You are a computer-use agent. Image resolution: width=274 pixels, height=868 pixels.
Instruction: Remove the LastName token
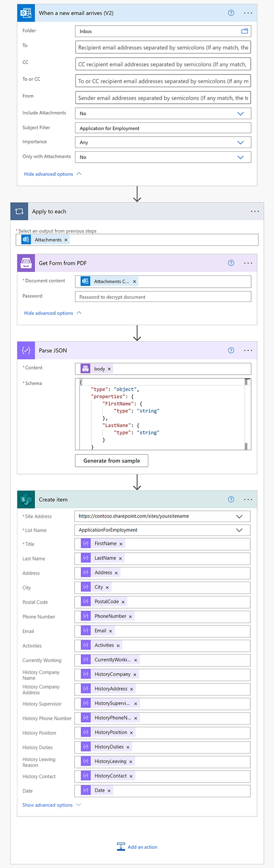tap(121, 558)
